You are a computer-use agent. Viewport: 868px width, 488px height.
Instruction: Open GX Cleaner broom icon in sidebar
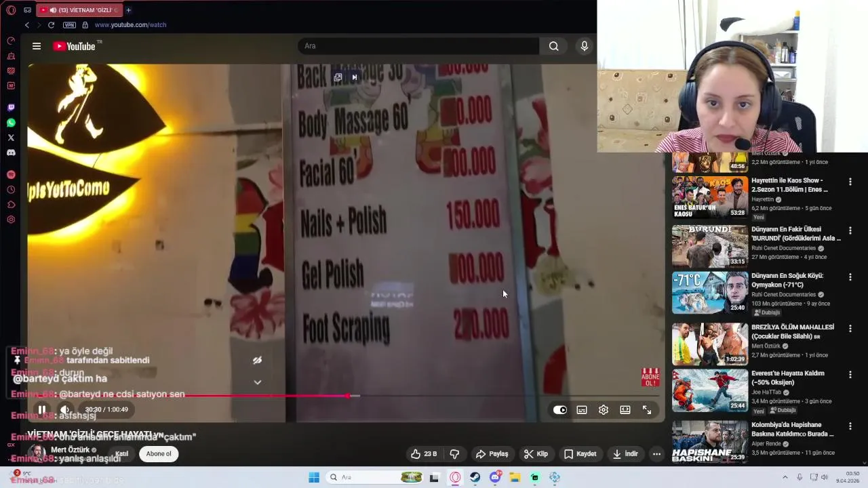(x=11, y=56)
